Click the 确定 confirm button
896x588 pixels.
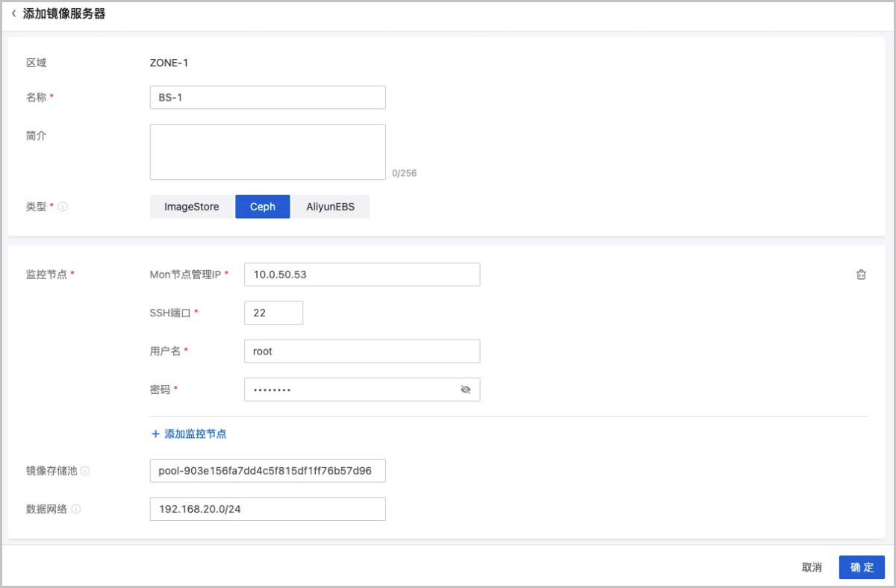tap(862, 567)
